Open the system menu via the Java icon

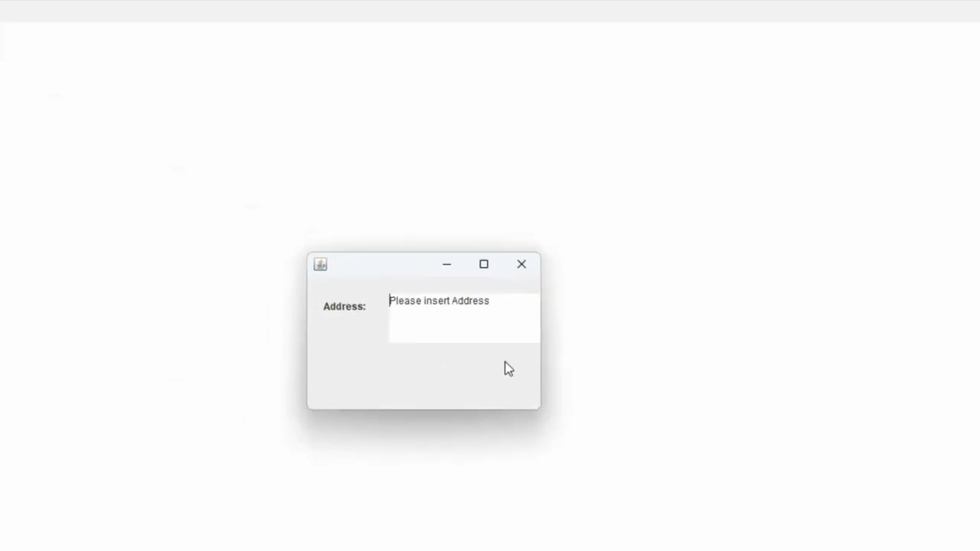coord(320,264)
